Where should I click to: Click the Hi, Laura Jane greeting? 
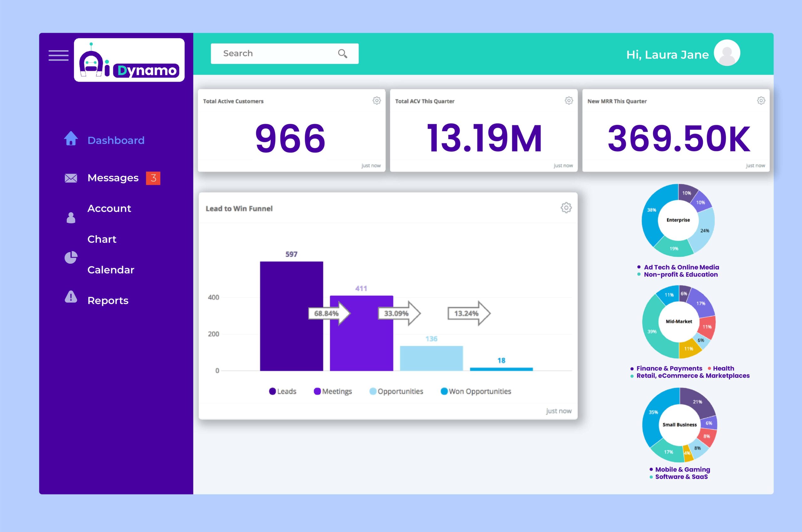point(667,54)
